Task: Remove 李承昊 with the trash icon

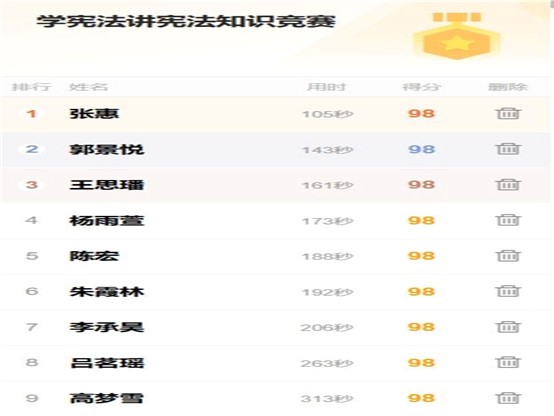Action: pyautogui.click(x=508, y=327)
